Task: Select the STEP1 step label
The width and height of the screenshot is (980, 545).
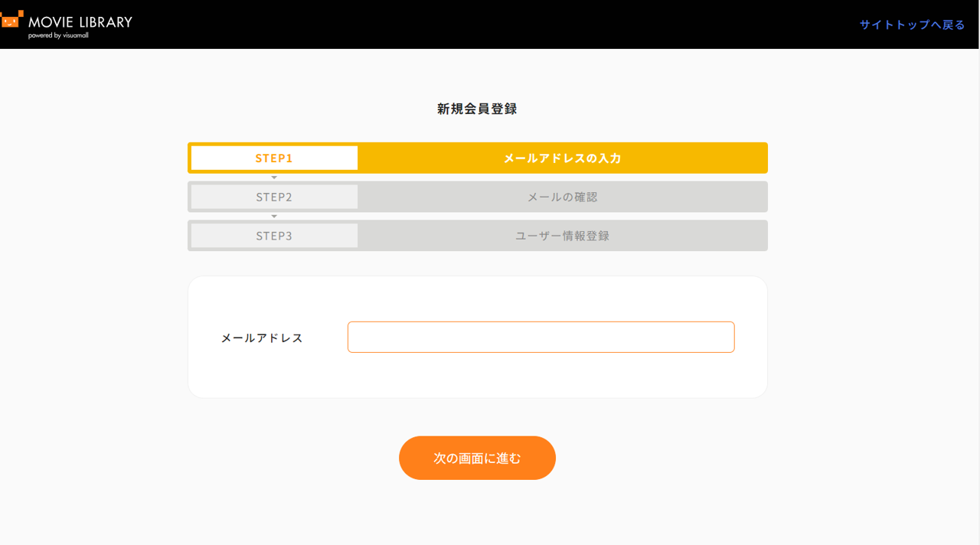Action: pyautogui.click(x=274, y=158)
